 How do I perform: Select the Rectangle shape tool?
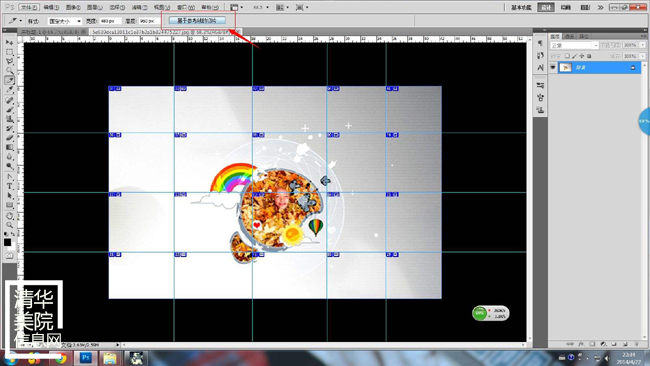pyautogui.click(x=9, y=205)
